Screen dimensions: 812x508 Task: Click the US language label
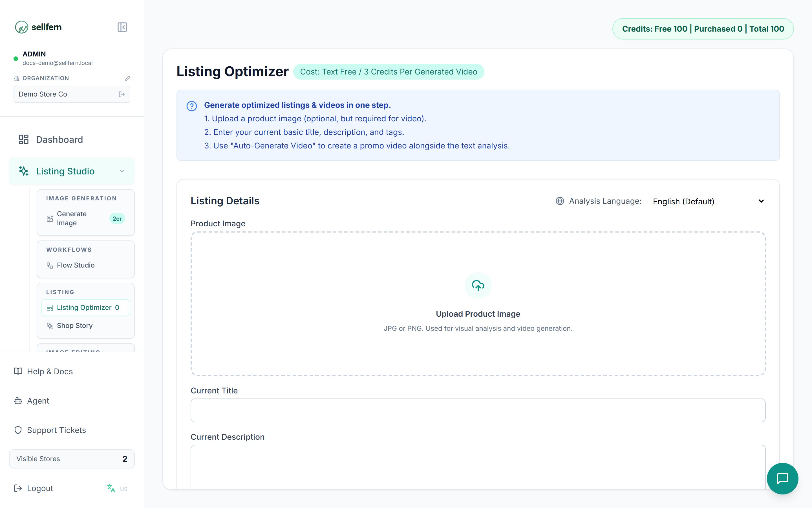(124, 489)
